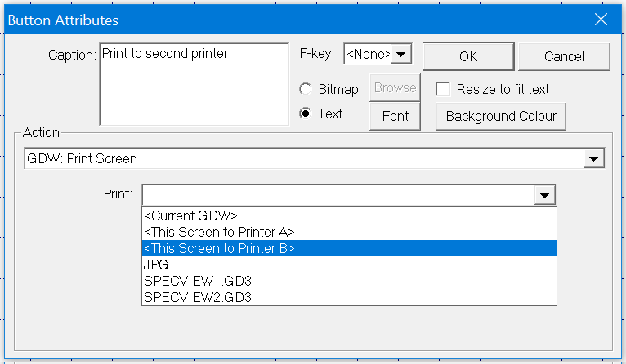Image resolution: width=626 pixels, height=364 pixels.
Task: Choose <This Screen to Printer A>
Action: (x=219, y=232)
